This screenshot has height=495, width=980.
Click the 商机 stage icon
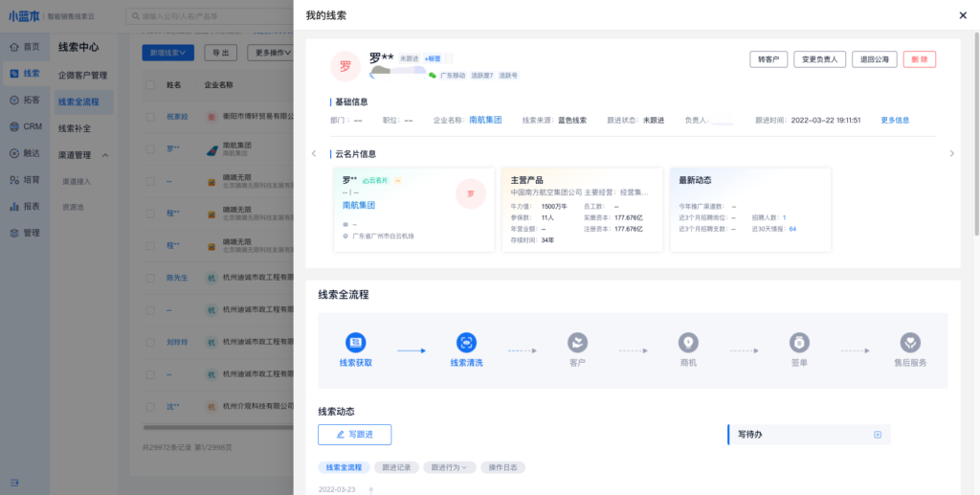click(x=688, y=343)
